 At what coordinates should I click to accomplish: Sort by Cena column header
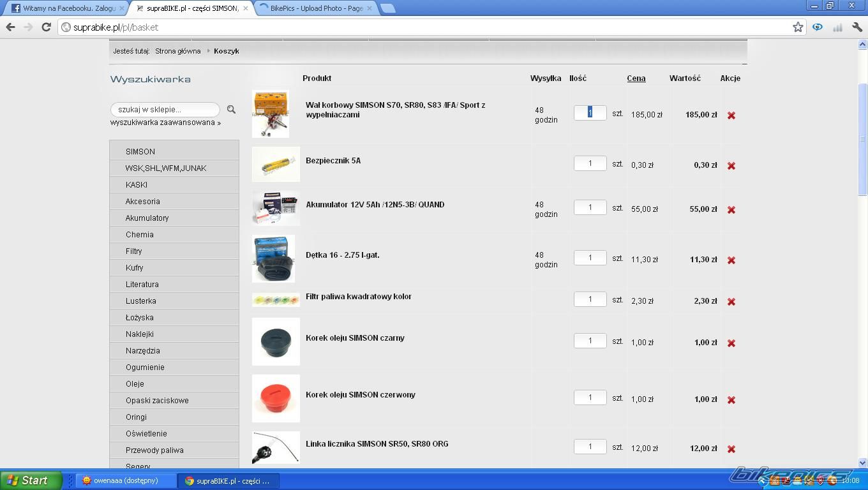click(x=636, y=78)
